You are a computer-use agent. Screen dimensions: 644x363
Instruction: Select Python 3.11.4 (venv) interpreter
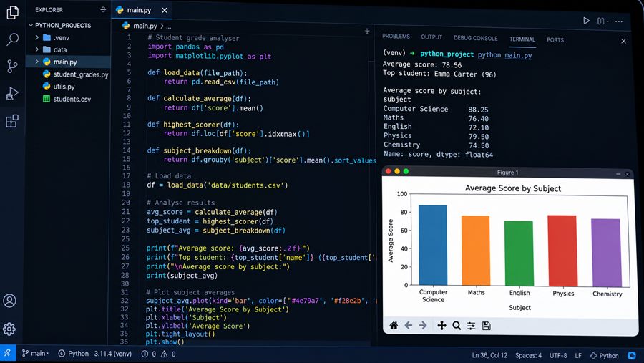click(x=95, y=354)
